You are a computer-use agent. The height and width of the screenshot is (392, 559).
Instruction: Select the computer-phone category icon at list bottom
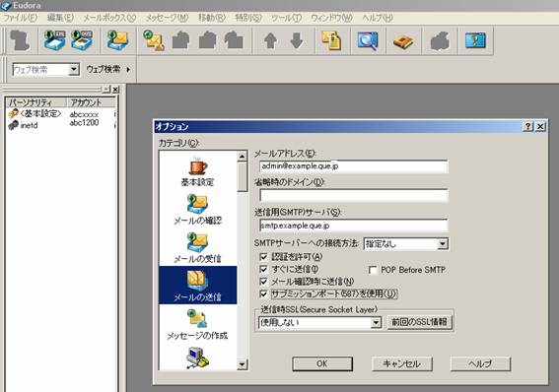[197, 358]
